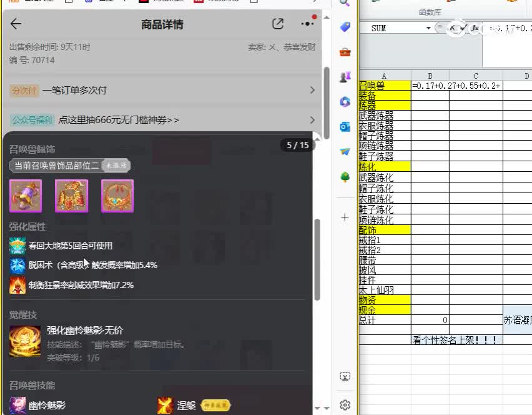Expand the 公众号福利 row chevron

[x=312, y=120]
